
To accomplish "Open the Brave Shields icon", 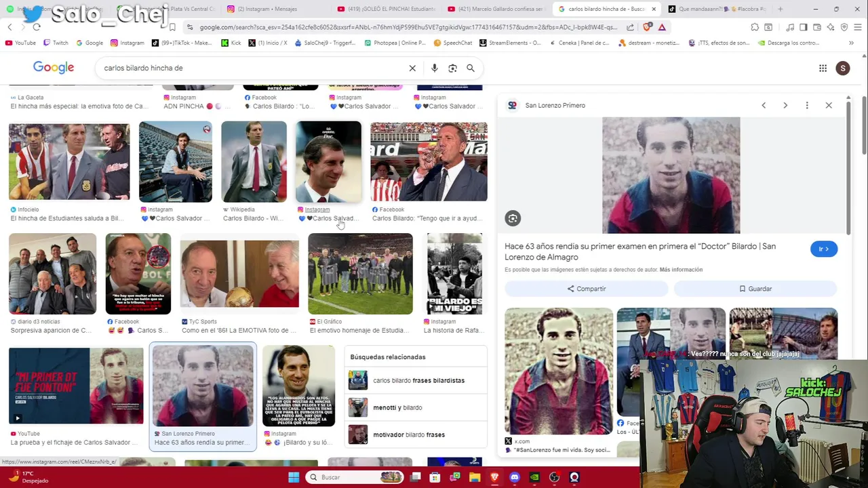I will (646, 27).
